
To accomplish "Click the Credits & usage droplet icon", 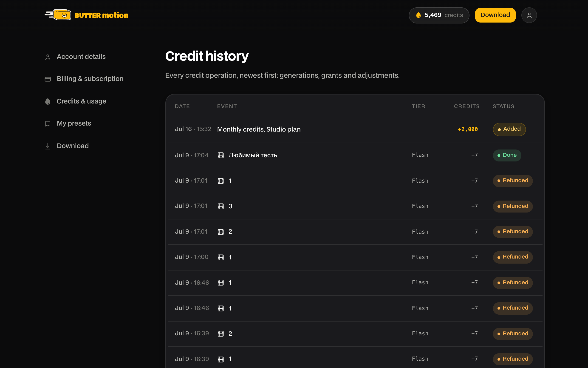I will click(48, 101).
